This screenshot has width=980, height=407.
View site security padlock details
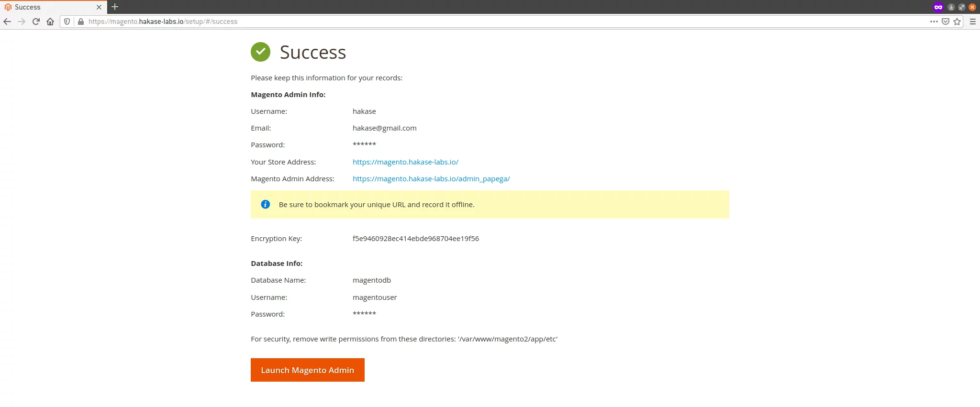[x=81, y=22]
